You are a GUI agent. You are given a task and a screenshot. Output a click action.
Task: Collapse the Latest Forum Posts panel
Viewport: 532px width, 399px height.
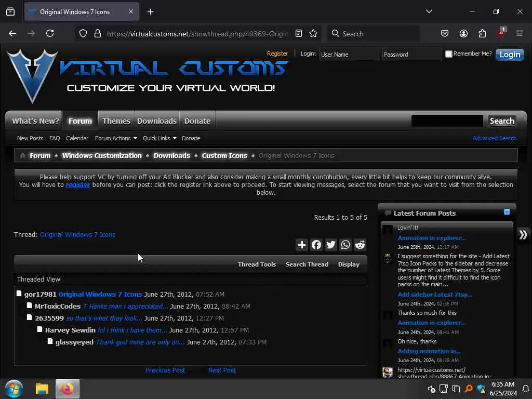coord(507,212)
